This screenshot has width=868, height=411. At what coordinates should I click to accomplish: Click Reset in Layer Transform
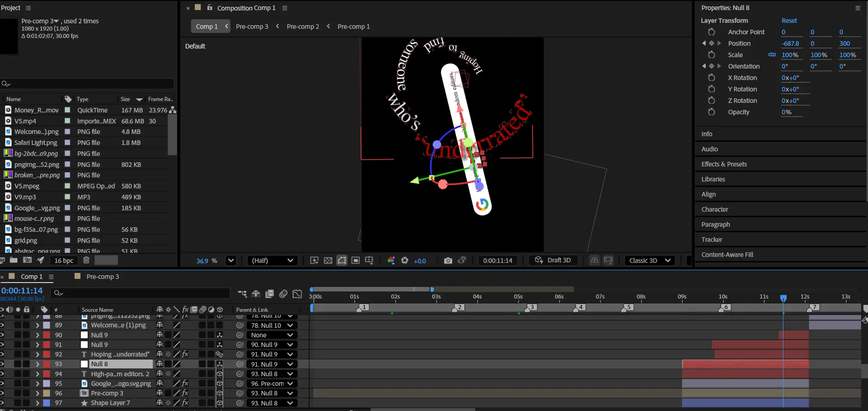789,21
